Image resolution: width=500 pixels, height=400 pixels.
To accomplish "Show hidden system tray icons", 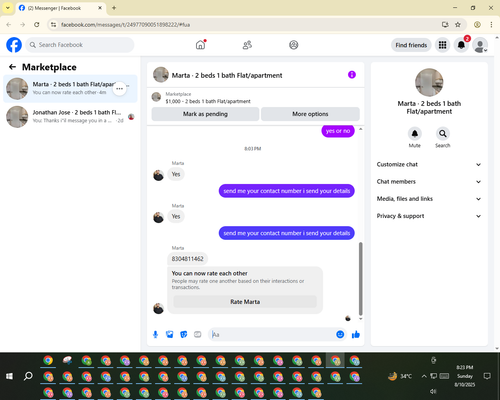I will pyautogui.click(x=424, y=376).
